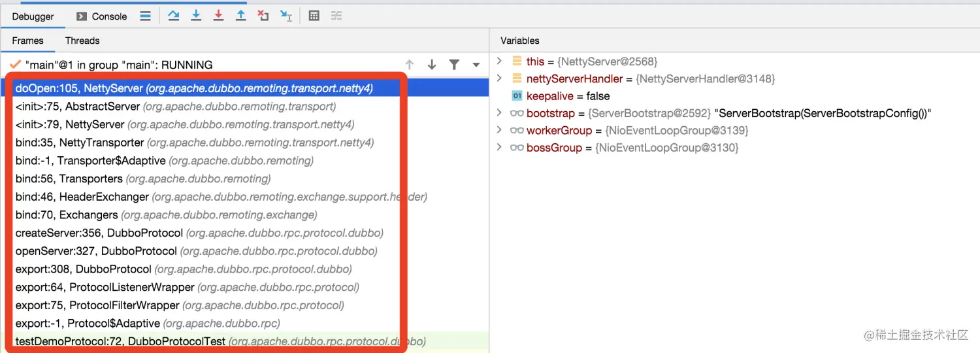
Task: Click the Variables panel header
Action: click(520, 41)
